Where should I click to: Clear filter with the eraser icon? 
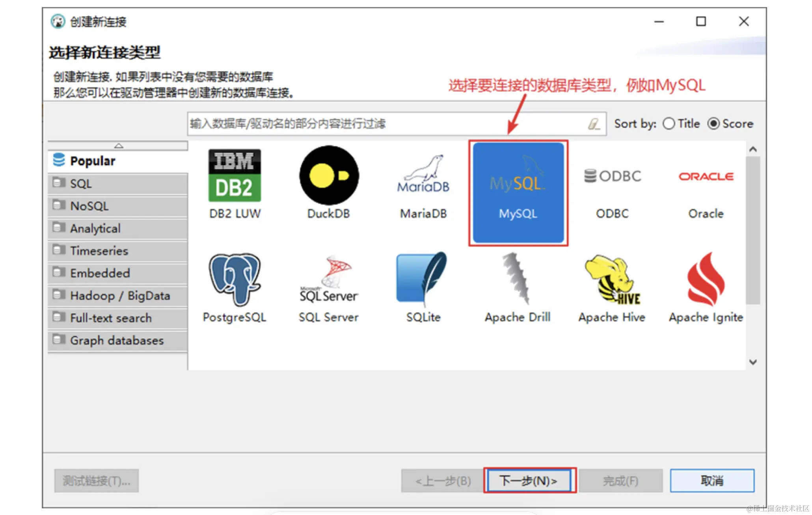(594, 124)
